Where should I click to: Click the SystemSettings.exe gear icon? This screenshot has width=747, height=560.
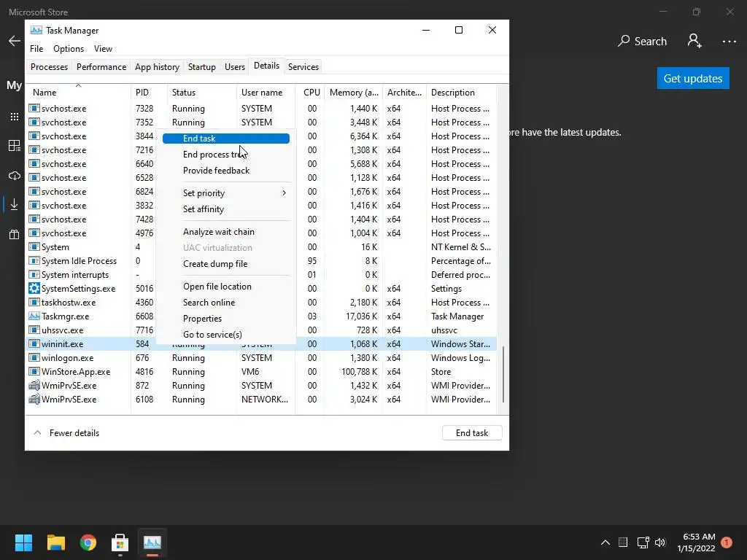34,289
